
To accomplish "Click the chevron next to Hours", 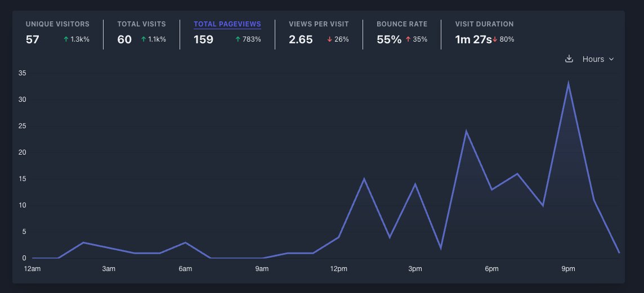I will click(611, 59).
